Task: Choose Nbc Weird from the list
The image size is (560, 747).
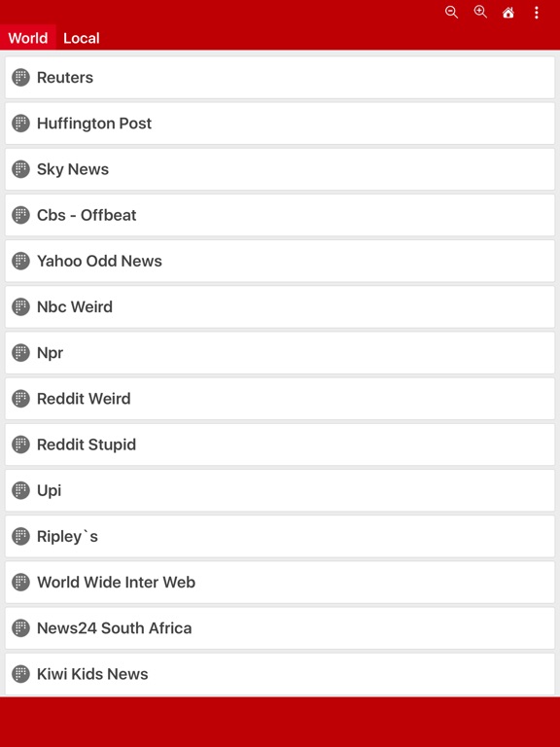Action: pos(280,306)
